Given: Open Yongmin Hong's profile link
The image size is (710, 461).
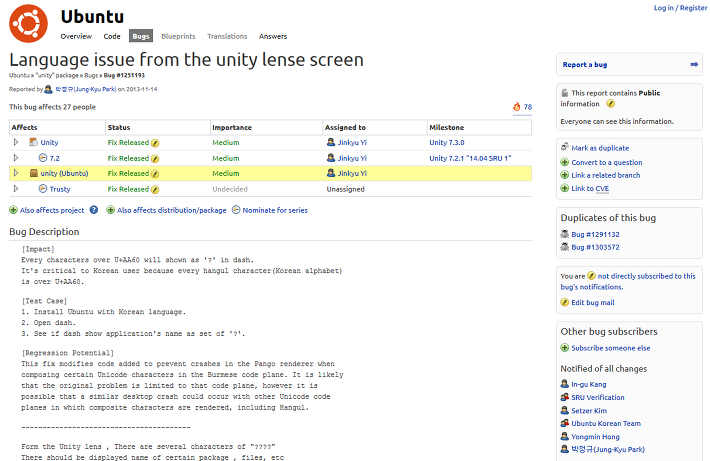Looking at the screenshot, I should point(595,437).
